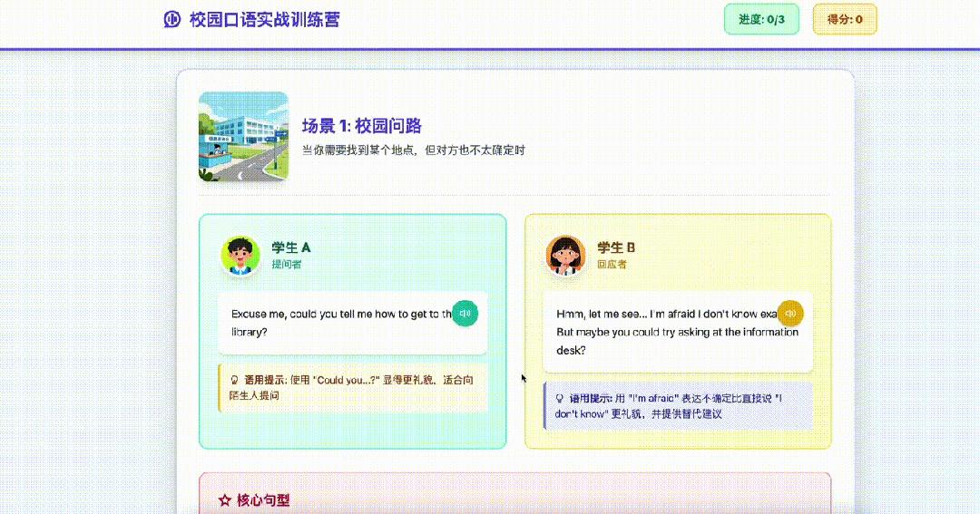980x514 pixels.
Task: Click the 核心句型 section heading
Action: tap(263, 500)
